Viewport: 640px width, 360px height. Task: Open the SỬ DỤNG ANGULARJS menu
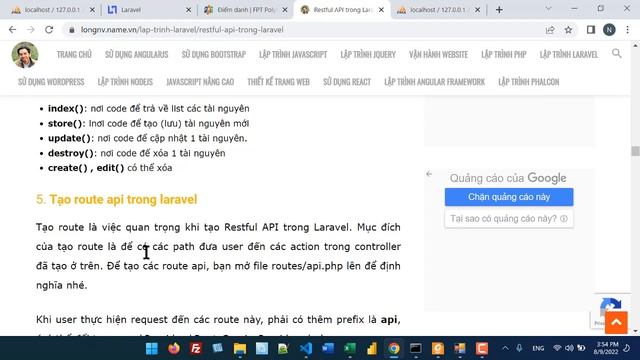pos(136,54)
